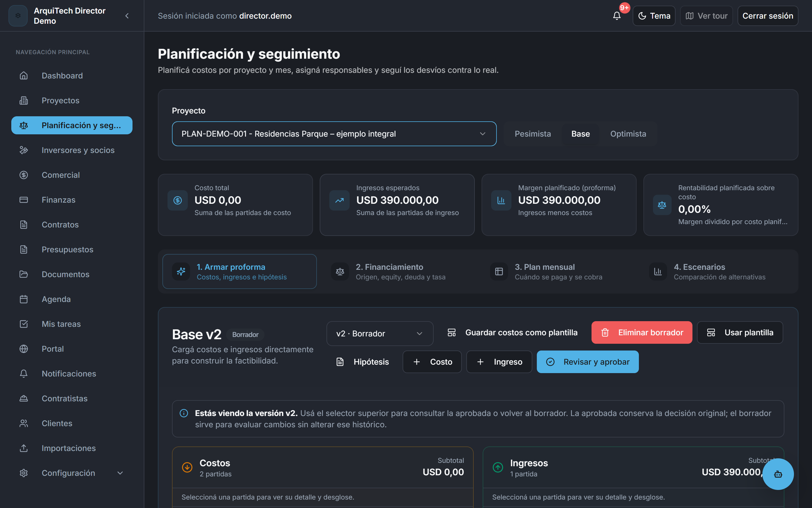The width and height of the screenshot is (812, 508).
Task: Click the '2 partidas' count under Costos
Action: coord(215,474)
